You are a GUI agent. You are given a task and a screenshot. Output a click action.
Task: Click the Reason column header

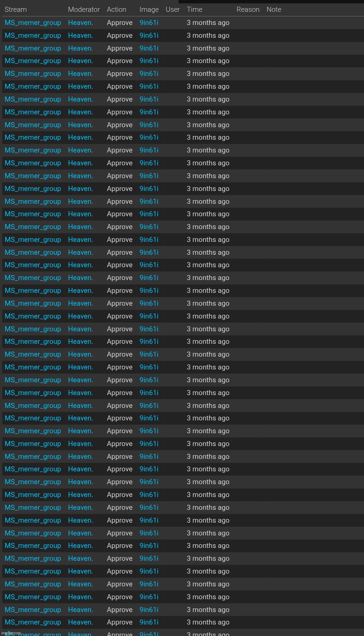[x=248, y=9]
